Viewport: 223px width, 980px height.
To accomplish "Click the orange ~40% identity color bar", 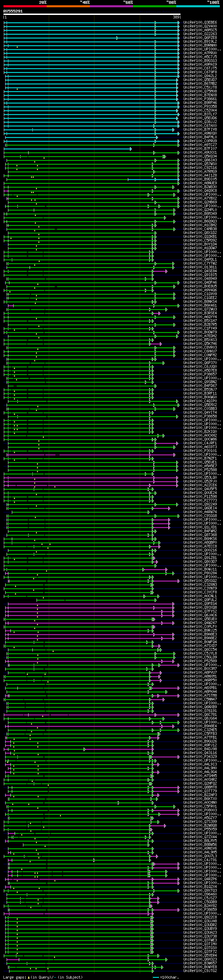I will click(x=68, y=6).
